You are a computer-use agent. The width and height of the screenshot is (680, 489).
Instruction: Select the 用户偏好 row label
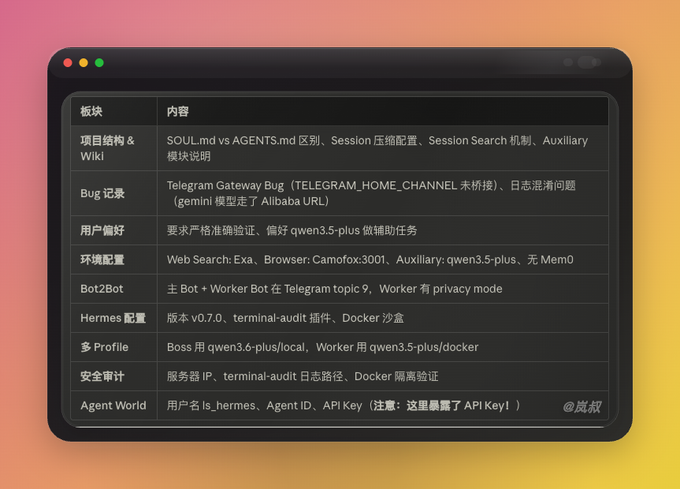tap(102, 230)
